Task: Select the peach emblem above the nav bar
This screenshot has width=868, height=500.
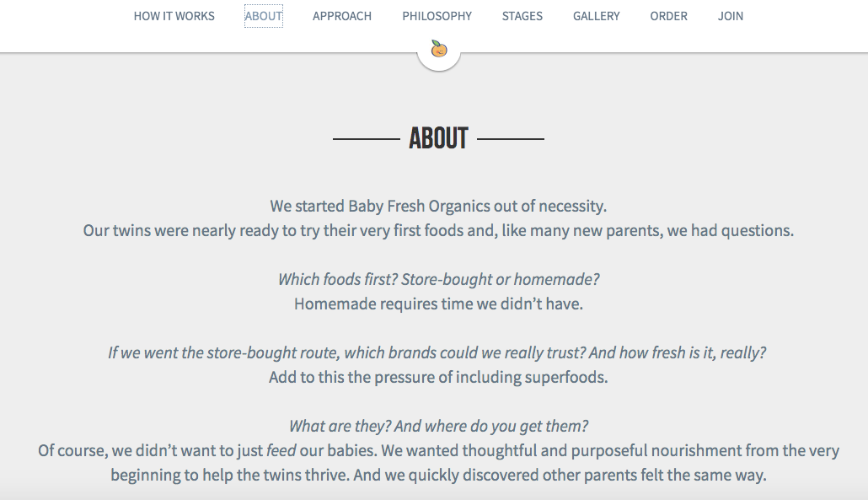Action: [438, 49]
